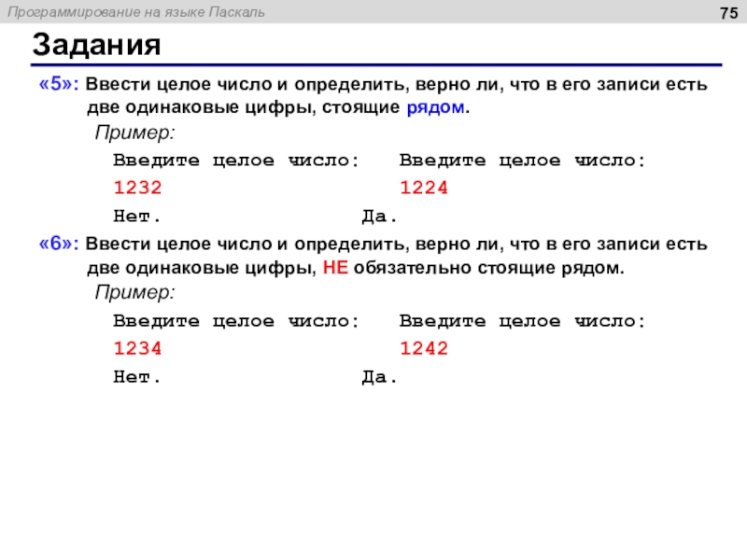
Task: Click the first 'Пример:' label under task 5
Action: tap(134, 132)
